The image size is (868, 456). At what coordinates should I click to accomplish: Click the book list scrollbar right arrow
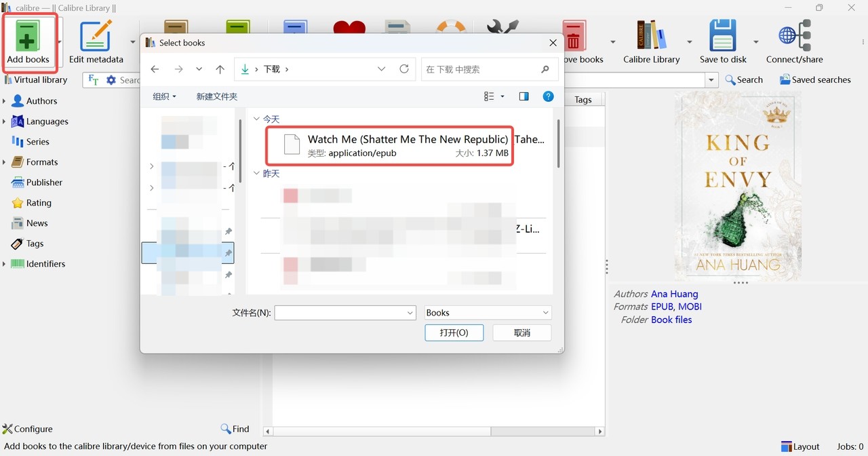pos(599,432)
